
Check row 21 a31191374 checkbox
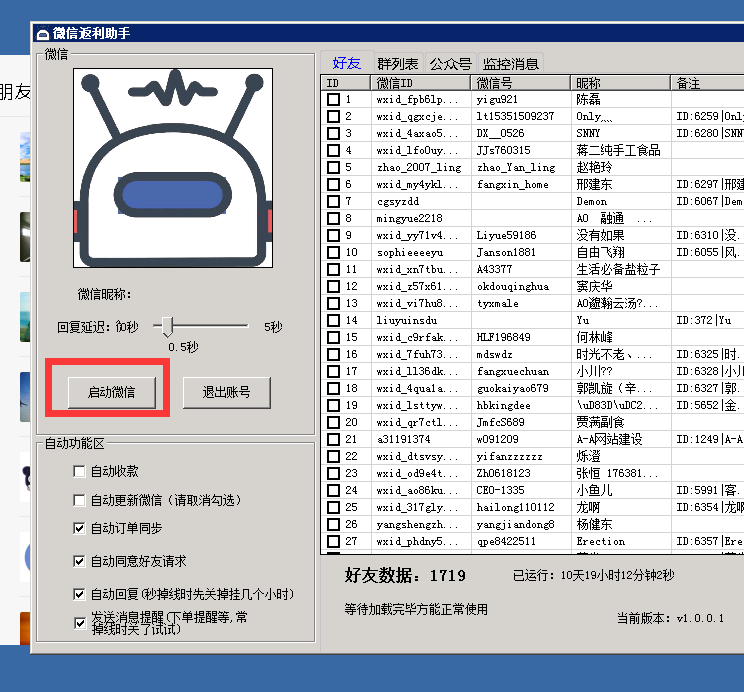(334, 439)
